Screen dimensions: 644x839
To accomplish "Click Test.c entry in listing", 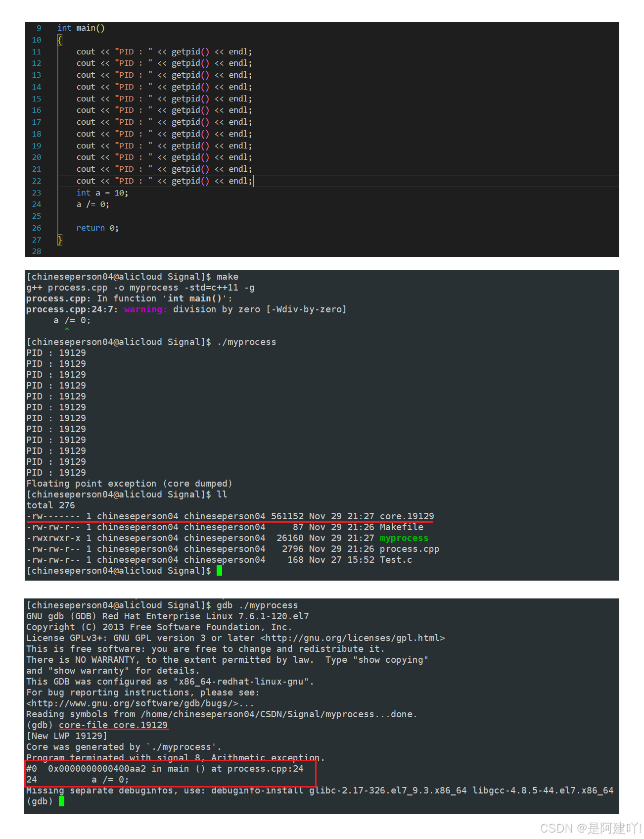I will click(x=396, y=560).
